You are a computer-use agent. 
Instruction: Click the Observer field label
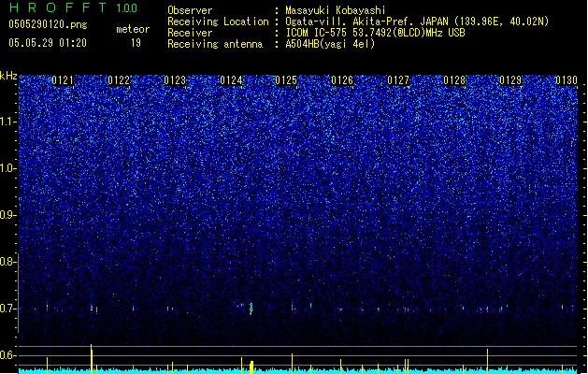tap(190, 10)
